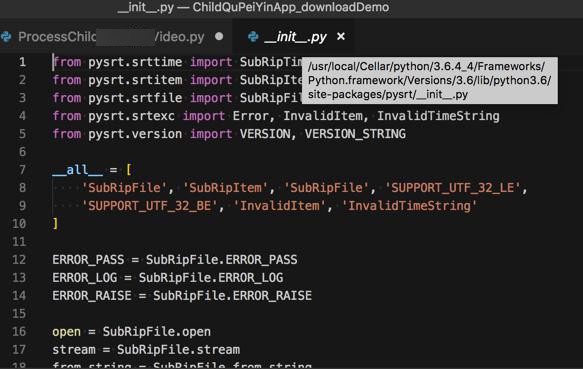Image resolution: width=583 pixels, height=369 pixels.
Task: Click the 'InvalidTimeString' string on line 9
Action: 409,206
